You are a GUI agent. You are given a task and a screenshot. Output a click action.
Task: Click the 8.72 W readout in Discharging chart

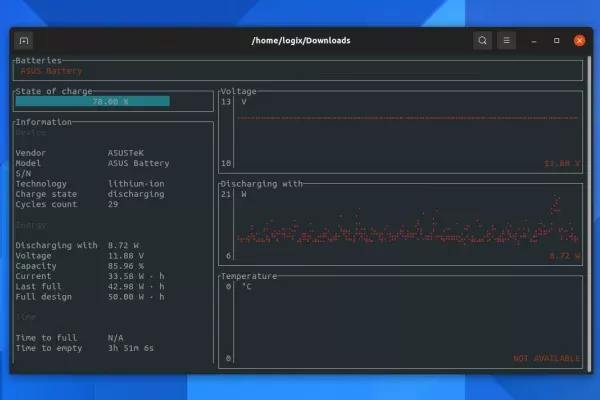tap(565, 256)
